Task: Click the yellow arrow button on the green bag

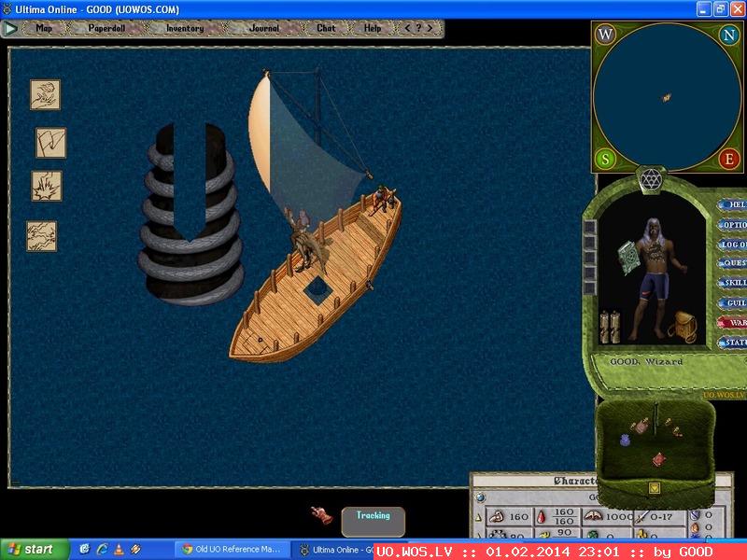Action: [655, 488]
